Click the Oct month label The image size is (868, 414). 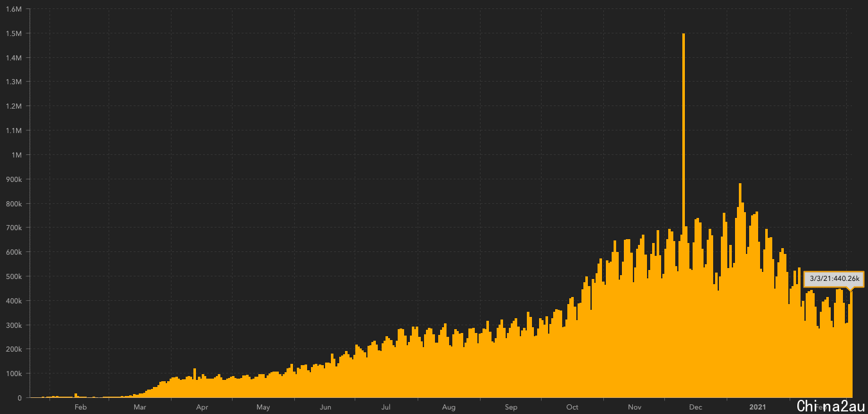(x=572, y=407)
